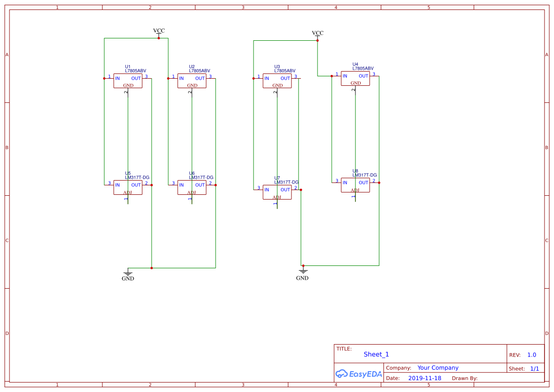Click the U6 LM317T-DG component body
Viewport: 554px width, 392px height.
(x=191, y=188)
